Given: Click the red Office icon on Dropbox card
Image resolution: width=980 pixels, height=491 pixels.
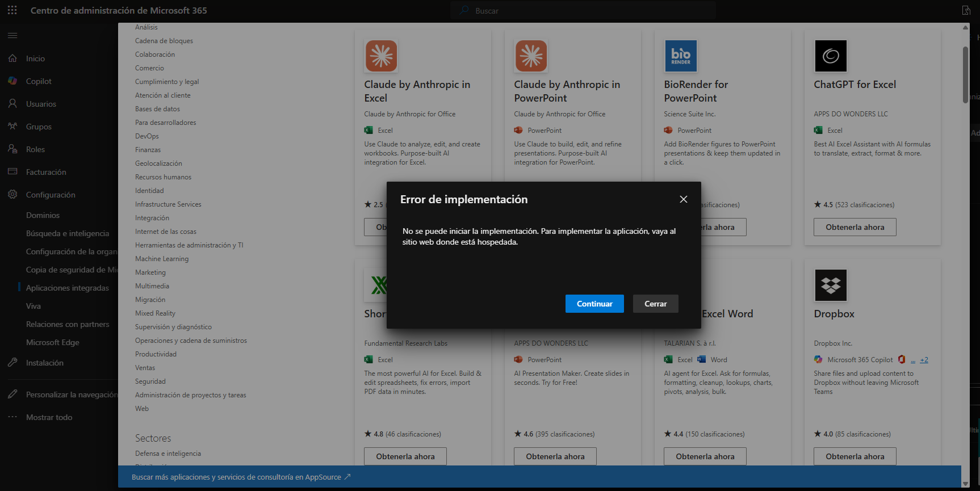Looking at the screenshot, I should pyautogui.click(x=902, y=360).
